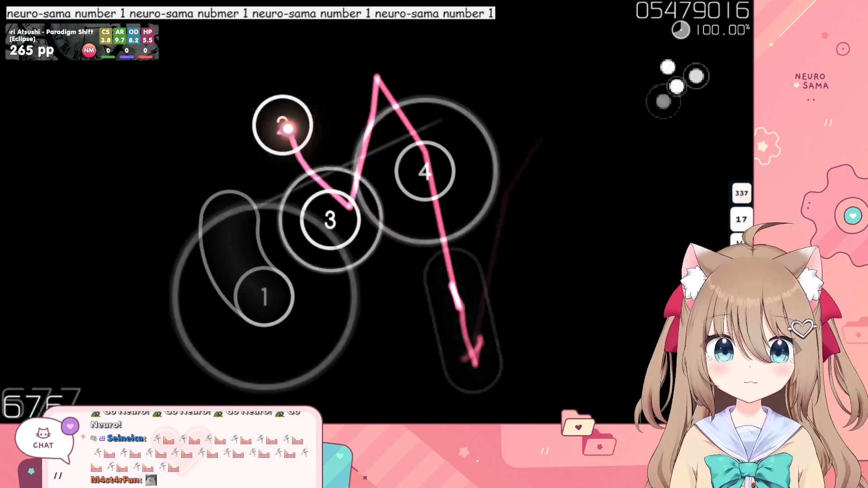
Task: Click the small circle icon at top right
Action: click(843, 49)
